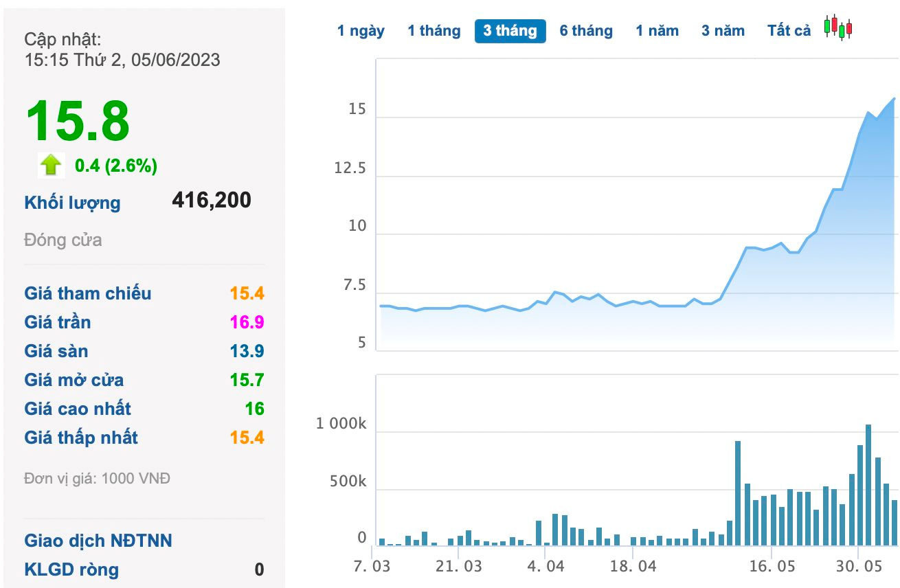Click the 4.04 date marker on axis

coord(546,567)
